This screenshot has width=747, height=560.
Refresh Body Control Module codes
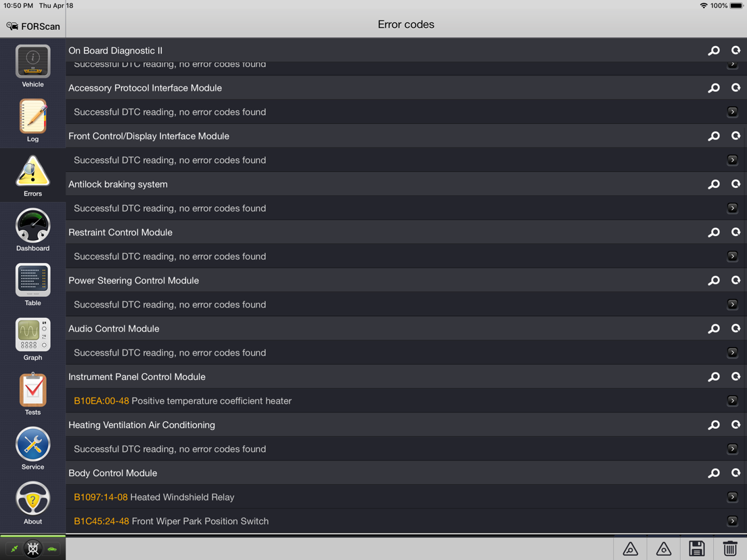point(735,473)
